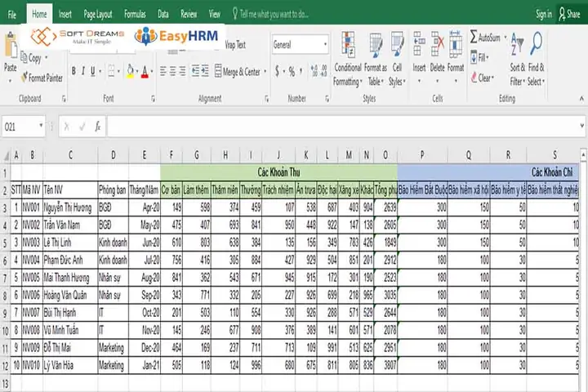
Task: Open Sort & Filter menu
Action: 517,59
